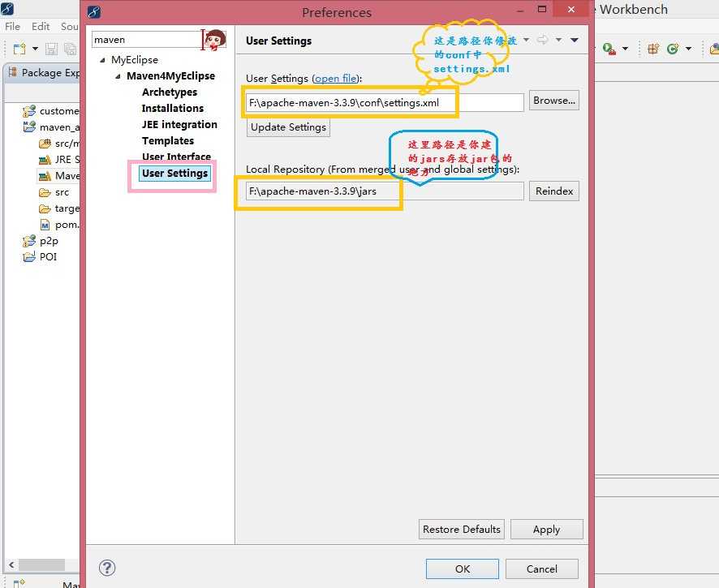
Task: Close the Preferences dialog window
Action: click(x=570, y=9)
